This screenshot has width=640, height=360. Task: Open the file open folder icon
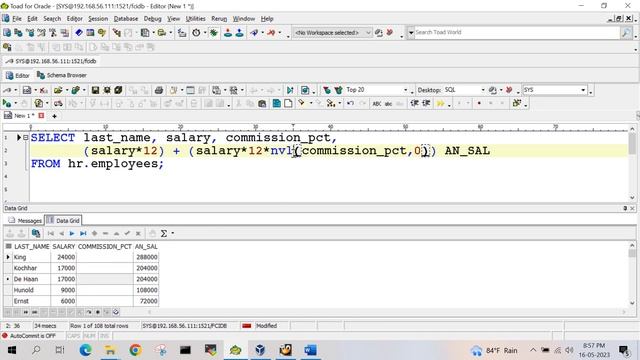coord(58,90)
